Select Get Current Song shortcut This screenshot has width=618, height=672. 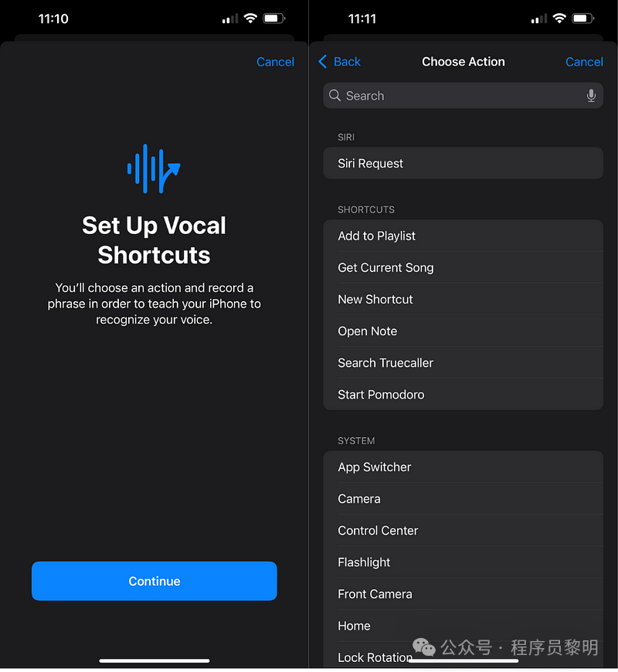click(x=463, y=267)
